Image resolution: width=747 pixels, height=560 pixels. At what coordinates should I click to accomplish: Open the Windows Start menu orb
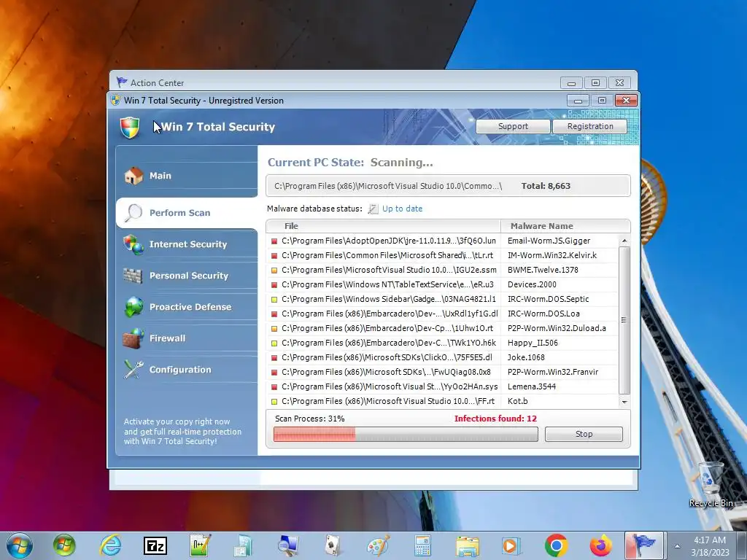[x=20, y=545]
